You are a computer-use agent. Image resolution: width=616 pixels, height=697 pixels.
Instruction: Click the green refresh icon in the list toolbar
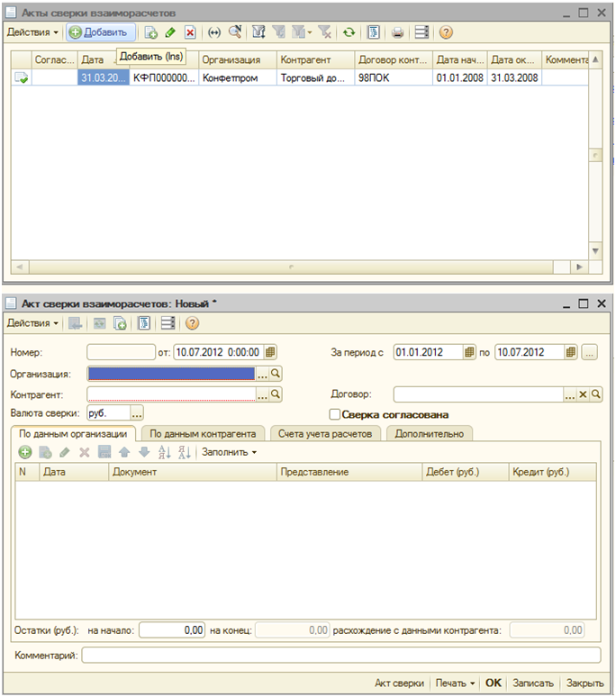coord(349,32)
